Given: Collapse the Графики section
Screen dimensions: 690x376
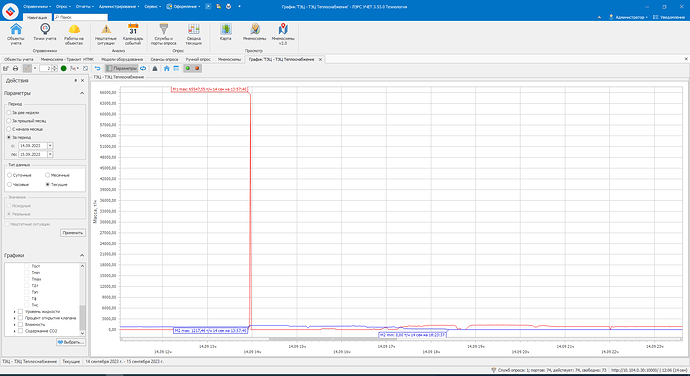Looking at the screenshot, I should click(82, 255).
